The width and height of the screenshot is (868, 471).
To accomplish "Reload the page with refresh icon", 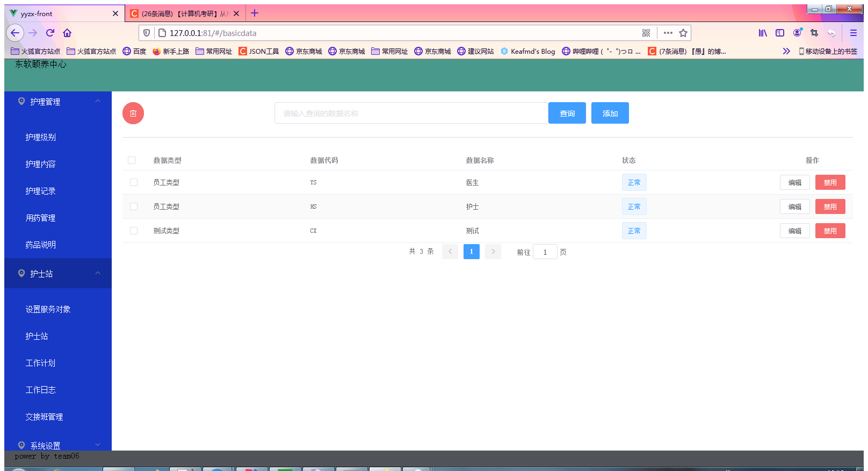I will pos(50,33).
